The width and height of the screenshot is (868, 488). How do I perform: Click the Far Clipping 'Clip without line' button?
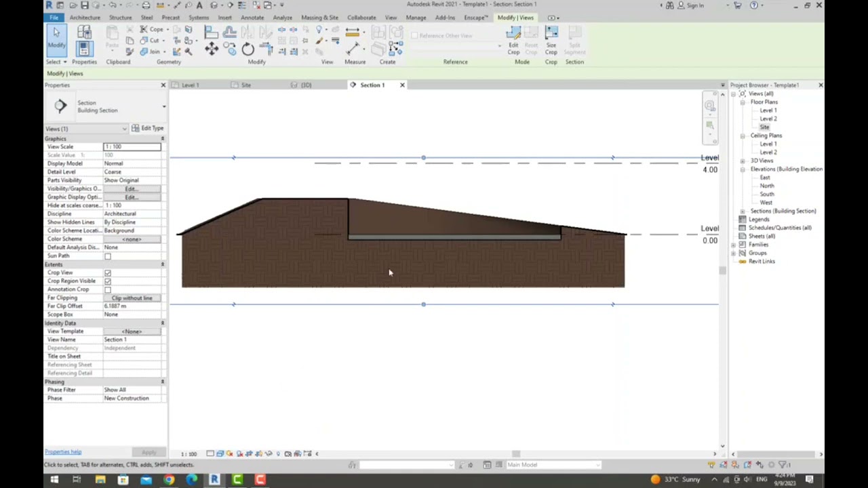(x=132, y=298)
